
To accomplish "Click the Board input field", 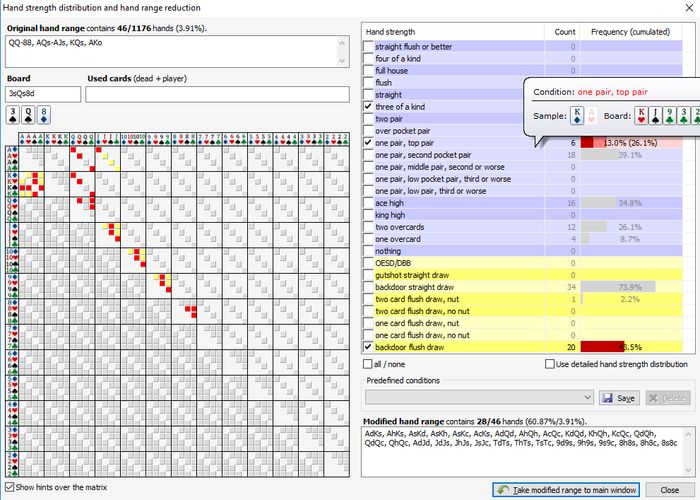I will [x=43, y=94].
